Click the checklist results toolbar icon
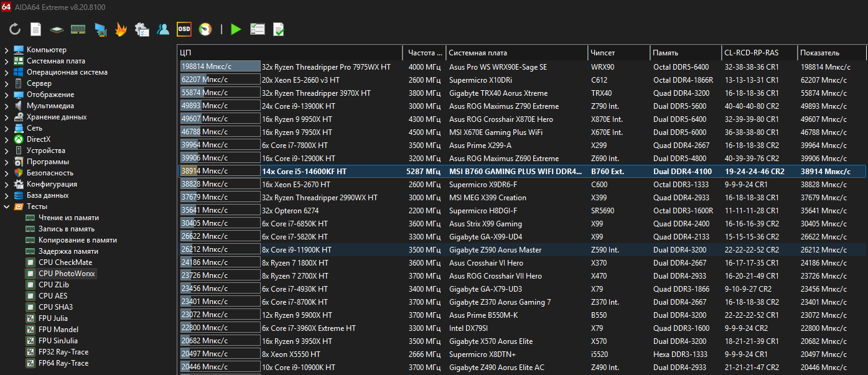 tap(258, 29)
